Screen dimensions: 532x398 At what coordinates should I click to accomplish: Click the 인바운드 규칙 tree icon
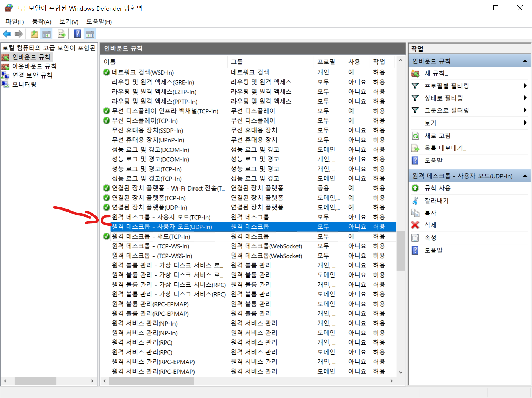pos(5,57)
